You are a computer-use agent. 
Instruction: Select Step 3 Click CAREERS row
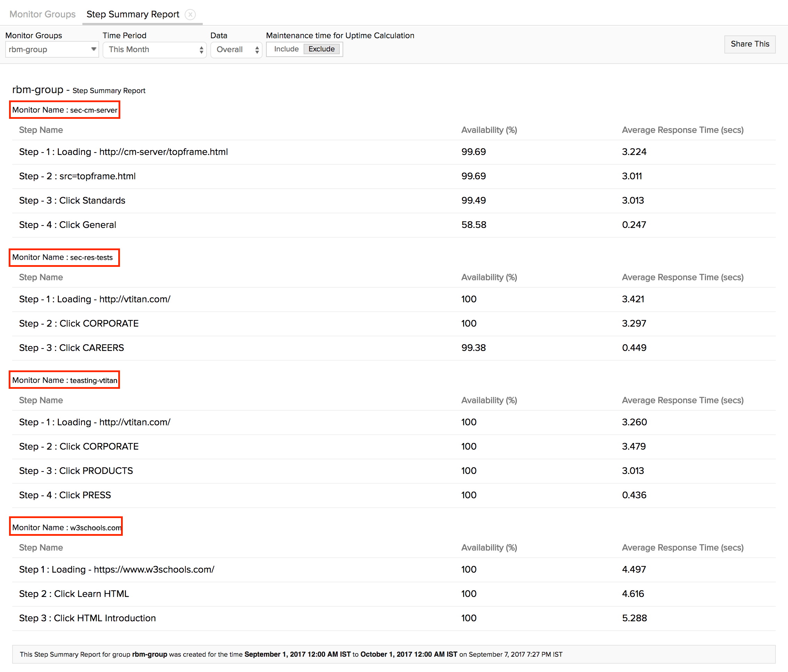72,348
